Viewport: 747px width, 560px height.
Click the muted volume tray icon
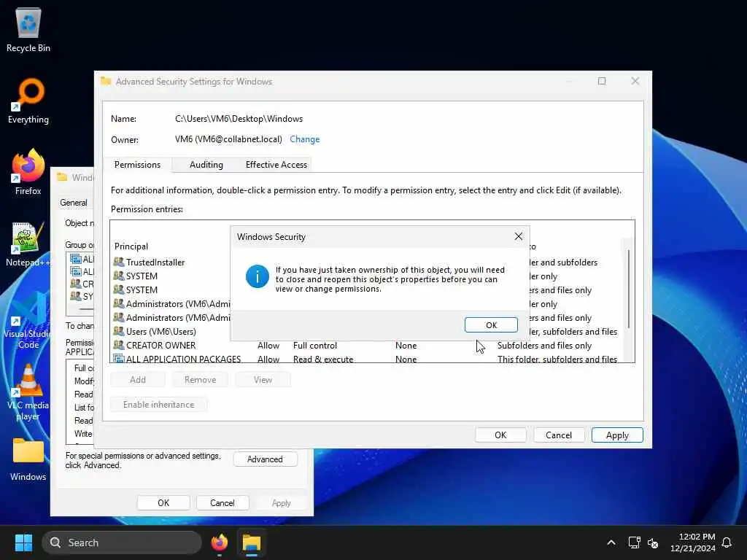[653, 542]
